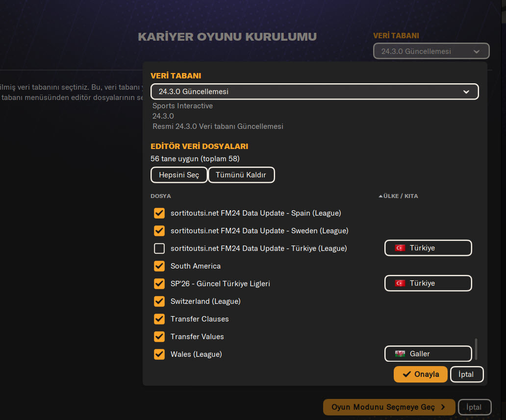Click the Turkish flag icon beside sortitoutsi Türkiye
Image resolution: width=506 pixels, height=420 pixels.
point(400,248)
